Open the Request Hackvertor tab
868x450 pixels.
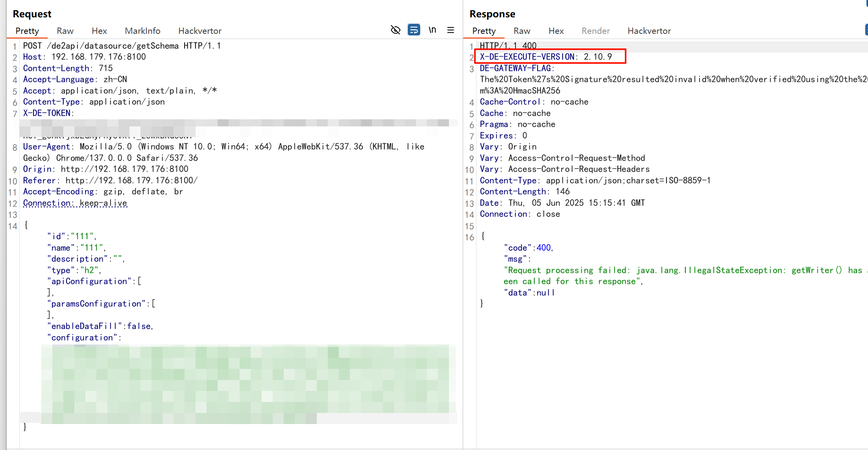[x=200, y=31]
